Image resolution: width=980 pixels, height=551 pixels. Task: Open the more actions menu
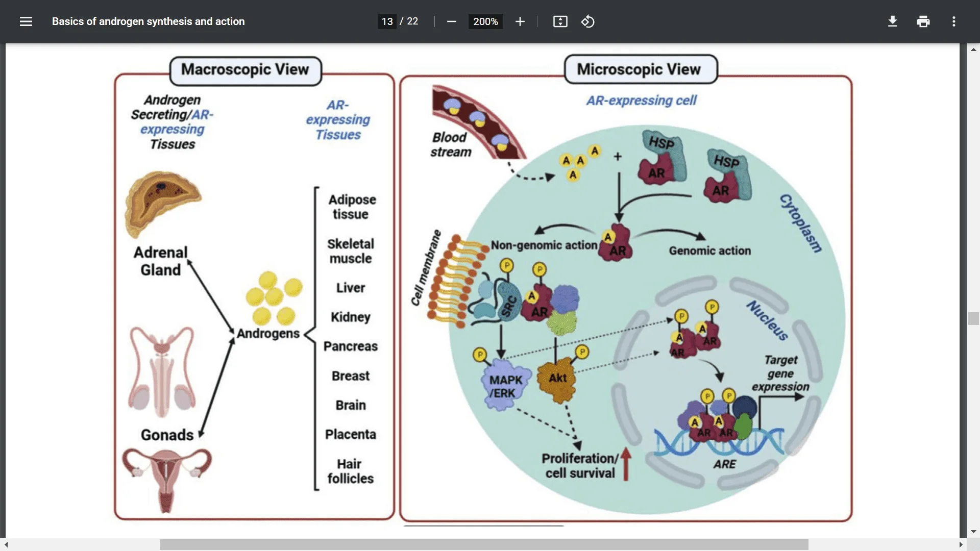pos(953,21)
